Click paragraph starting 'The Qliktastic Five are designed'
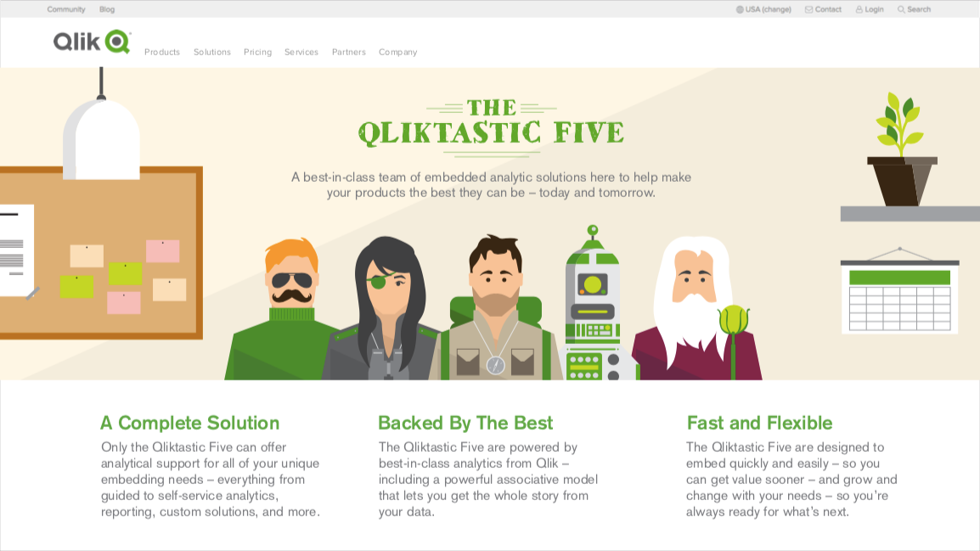Viewport: 980px width, 551px height. [791, 479]
